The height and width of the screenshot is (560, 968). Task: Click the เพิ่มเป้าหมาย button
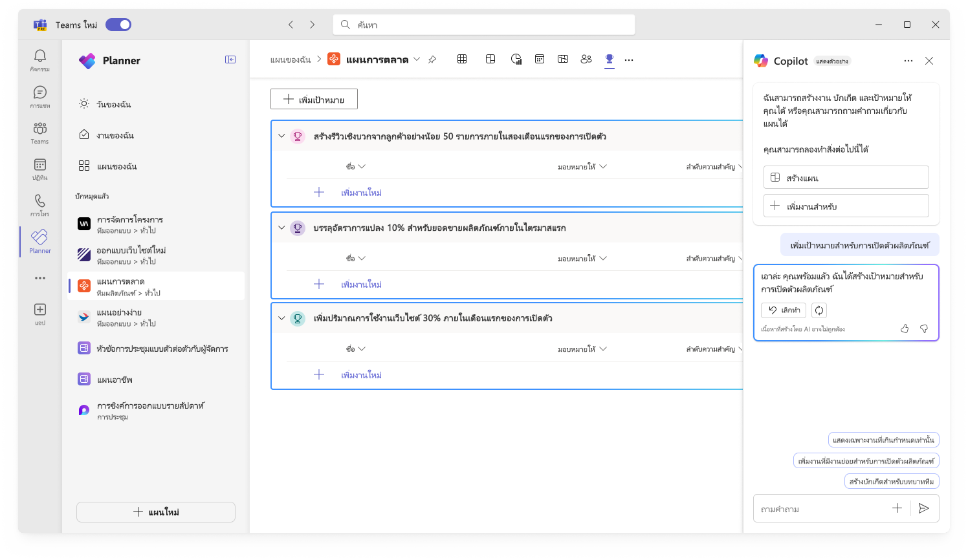(x=314, y=99)
